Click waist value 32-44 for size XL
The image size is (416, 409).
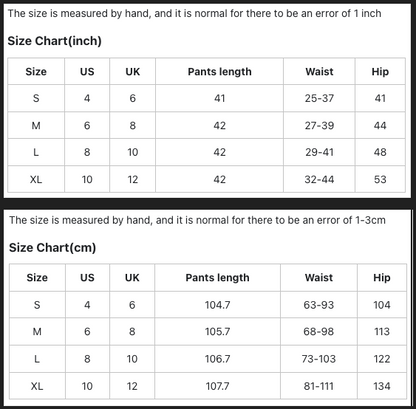(x=319, y=180)
